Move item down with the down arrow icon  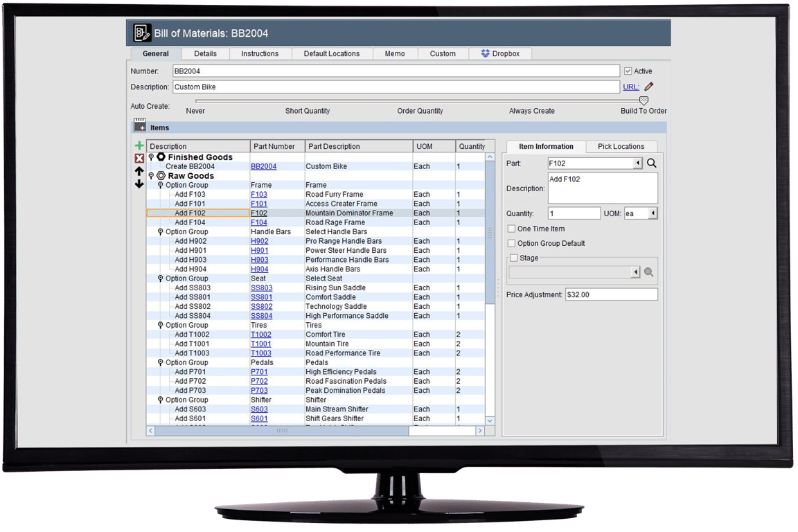click(139, 184)
